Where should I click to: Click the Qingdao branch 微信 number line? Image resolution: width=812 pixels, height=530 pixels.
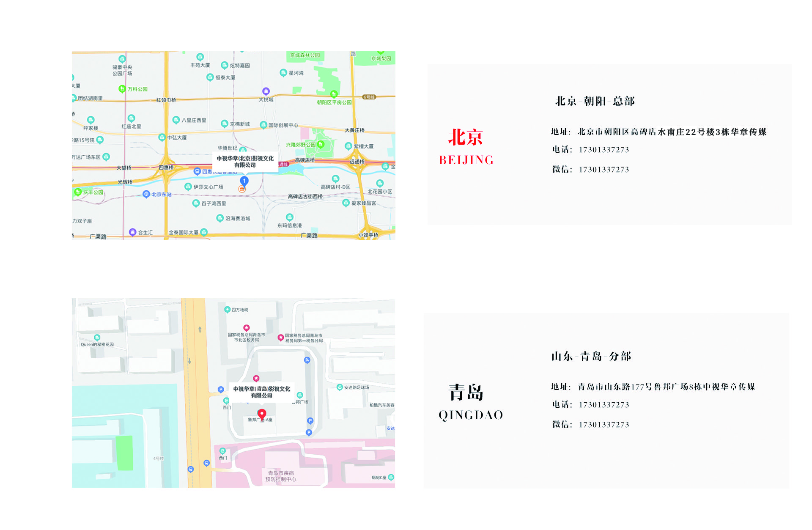coord(590,425)
